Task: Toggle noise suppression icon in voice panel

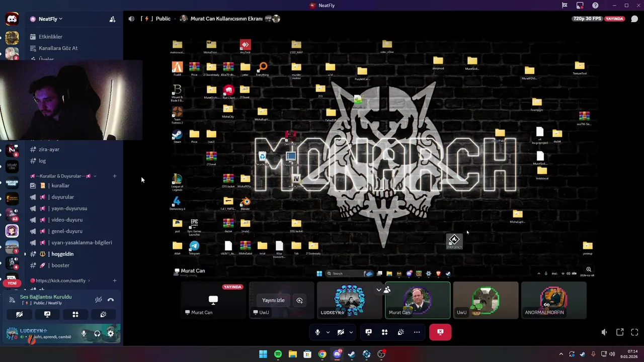Action: point(99,300)
